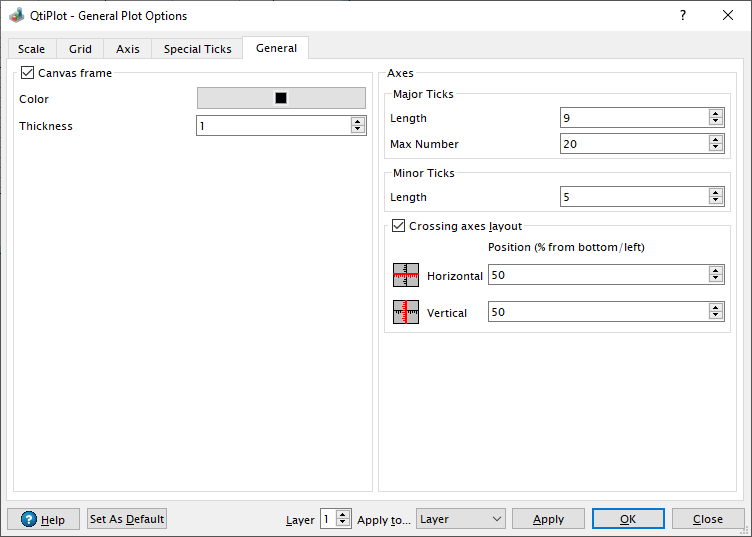This screenshot has height=537, width=752.
Task: Increase the Layer number spinner
Action: (343, 514)
